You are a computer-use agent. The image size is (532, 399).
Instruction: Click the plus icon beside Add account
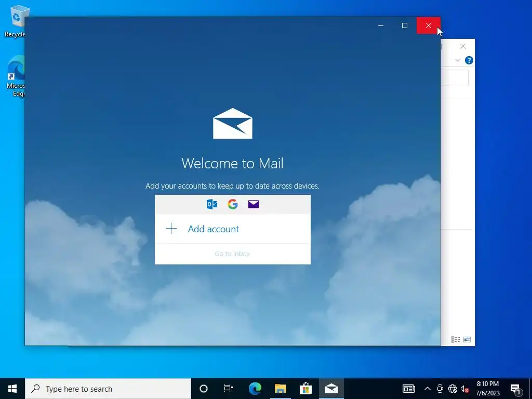point(171,229)
